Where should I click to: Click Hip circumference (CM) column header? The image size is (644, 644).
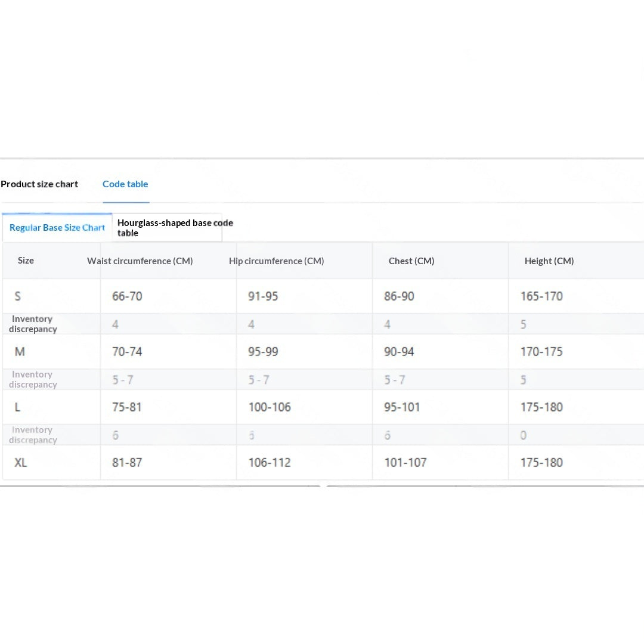click(x=277, y=261)
